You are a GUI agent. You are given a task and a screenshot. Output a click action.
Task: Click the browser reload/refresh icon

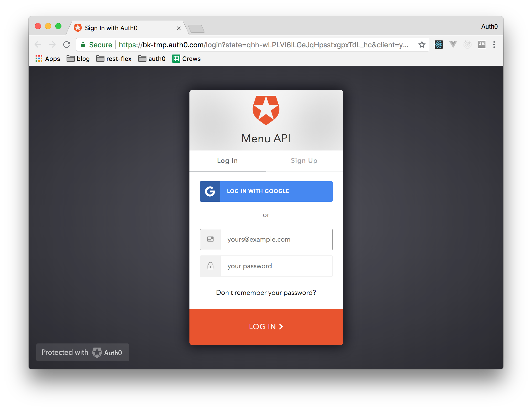pyautogui.click(x=67, y=44)
